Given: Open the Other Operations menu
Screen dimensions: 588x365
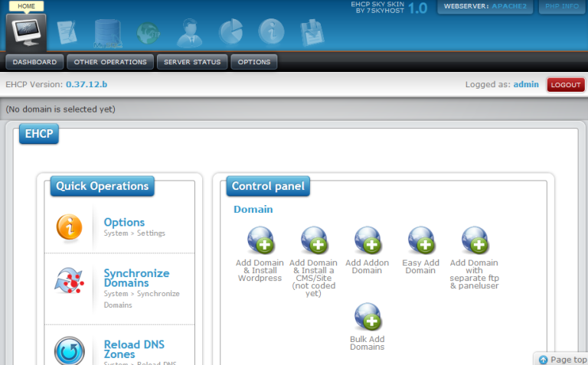Looking at the screenshot, I should 110,62.
